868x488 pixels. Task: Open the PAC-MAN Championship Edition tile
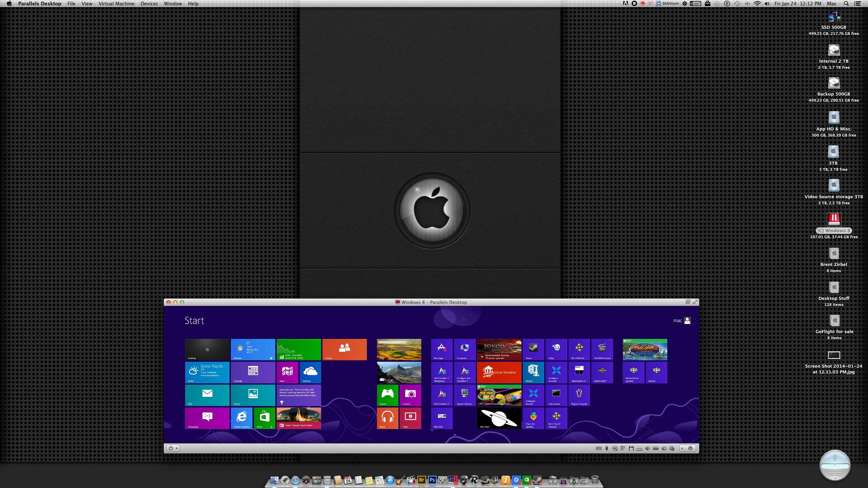click(499, 395)
